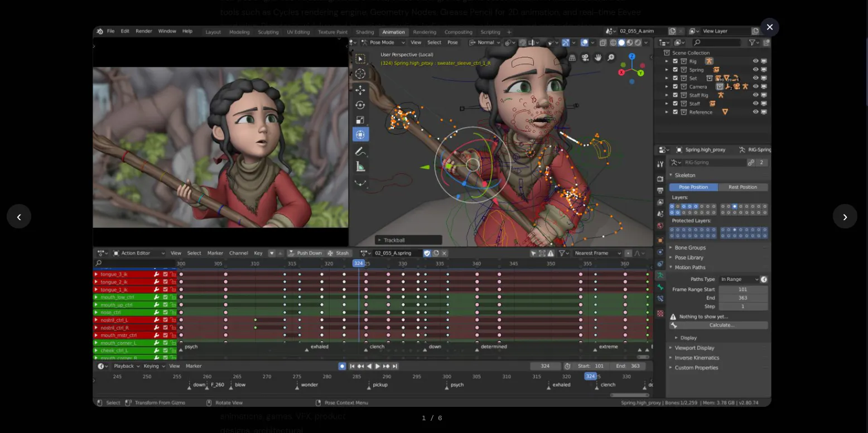This screenshot has height=433, width=868.
Task: Expand the Inverse Kinematics panel
Action: coord(697,358)
